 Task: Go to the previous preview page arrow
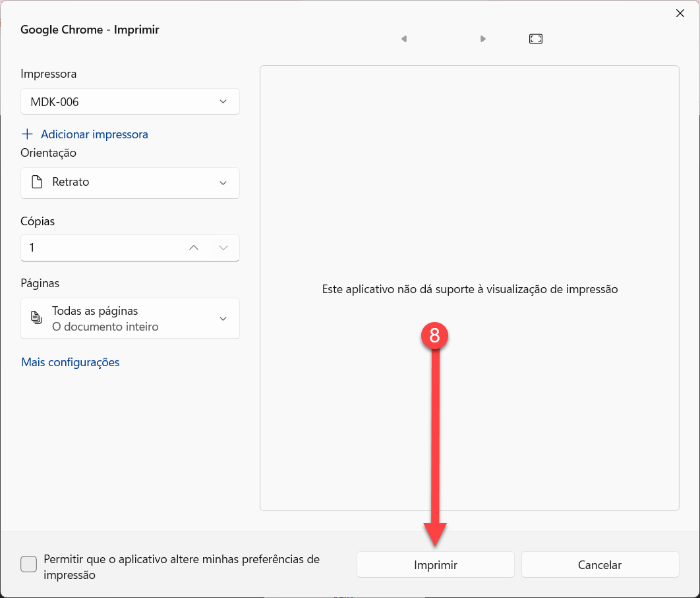click(x=404, y=39)
